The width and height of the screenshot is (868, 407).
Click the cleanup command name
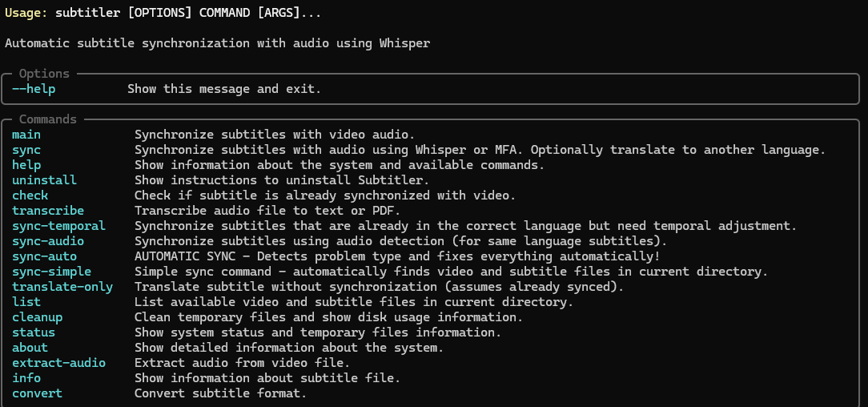[x=37, y=317]
